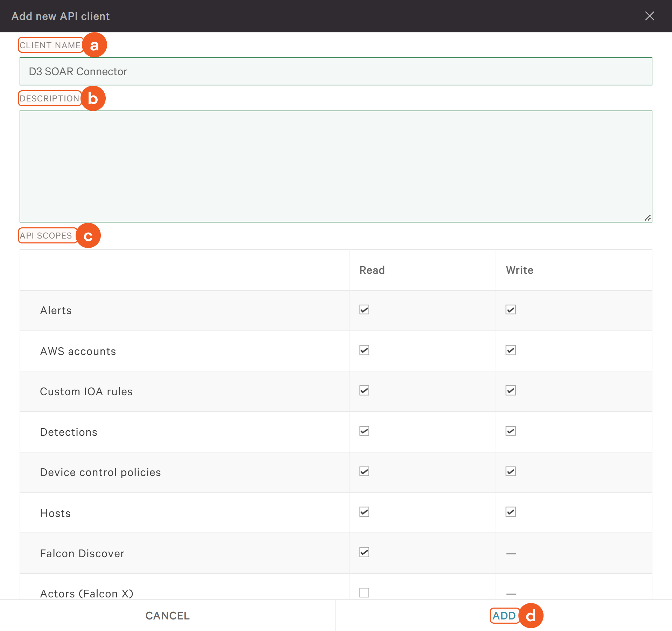Enable Read scope for Actors (Falcon X)

(364, 593)
